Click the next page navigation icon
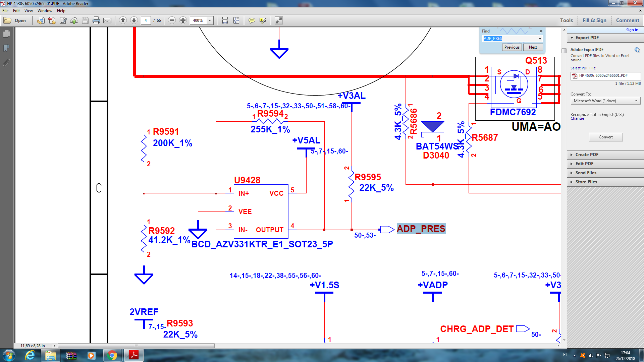 [134, 20]
